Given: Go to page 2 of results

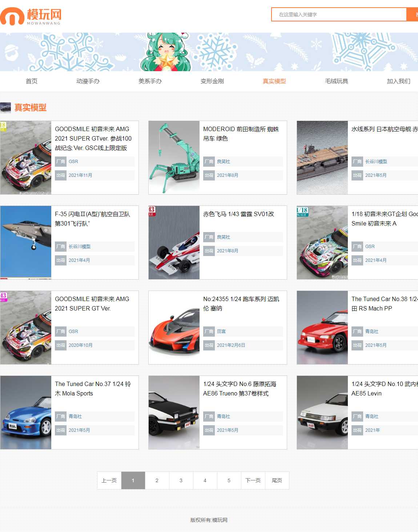Looking at the screenshot, I should pos(157,480).
